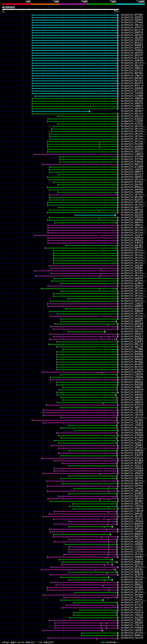Open hit UniRef100_P49691
The image size is (147, 644).
(132, 50)
